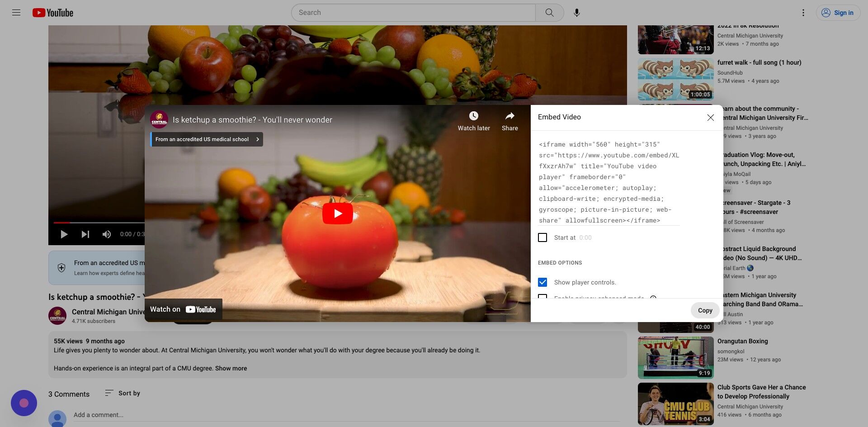Play the embed preview with red button
868x427 pixels.
pos(337,213)
